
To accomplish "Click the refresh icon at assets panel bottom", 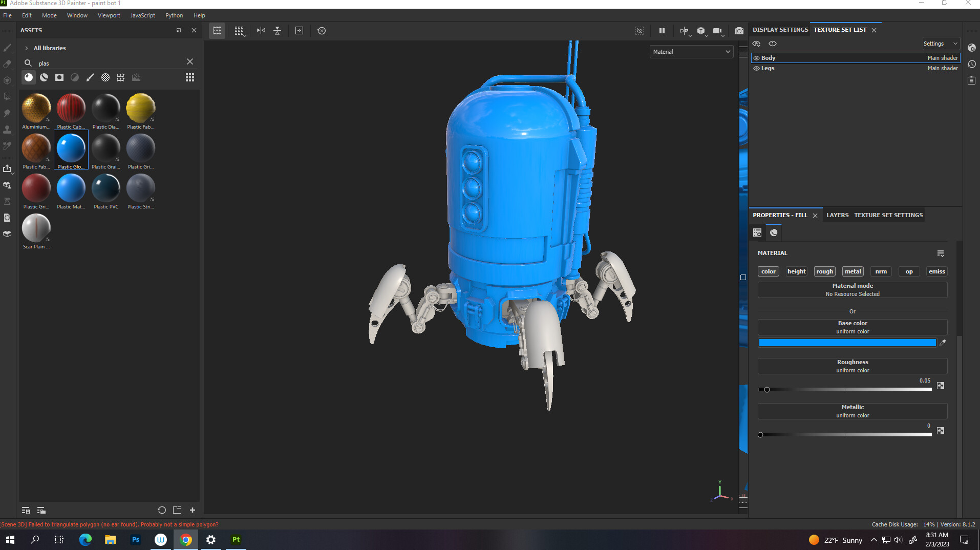I will tap(162, 510).
